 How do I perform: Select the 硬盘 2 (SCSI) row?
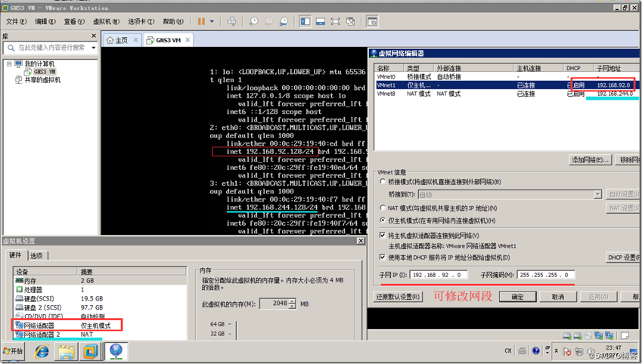click(101, 307)
